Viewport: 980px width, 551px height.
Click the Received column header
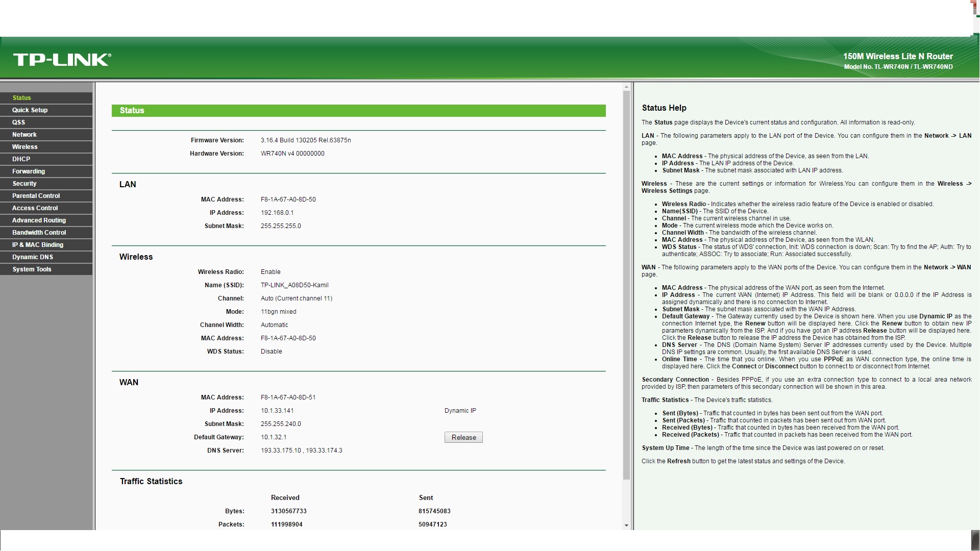click(285, 498)
